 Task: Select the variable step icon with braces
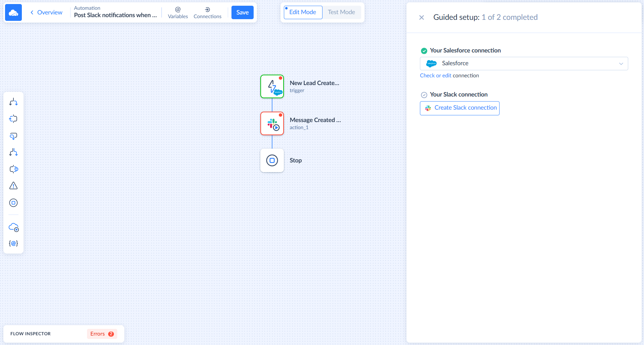click(x=13, y=243)
